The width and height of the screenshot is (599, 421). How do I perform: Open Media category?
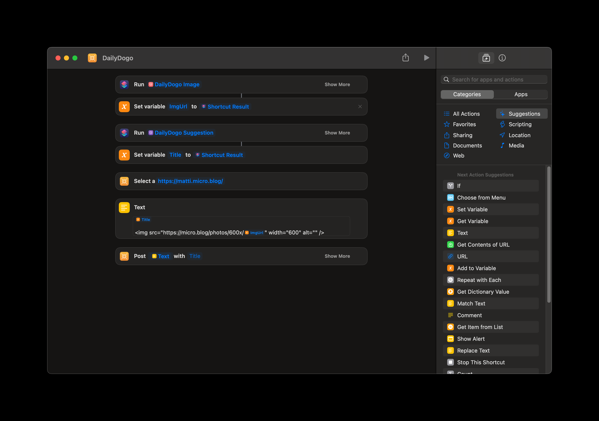(x=512, y=146)
